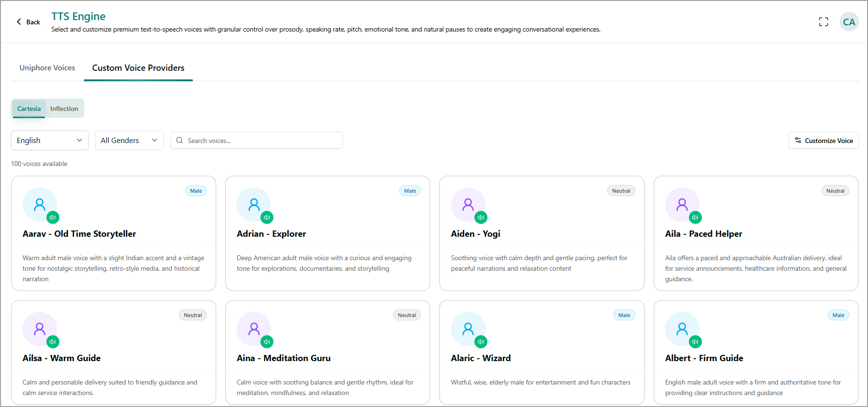868x407 pixels.
Task: Select the Aila - Paced Helper title
Action: (704, 234)
